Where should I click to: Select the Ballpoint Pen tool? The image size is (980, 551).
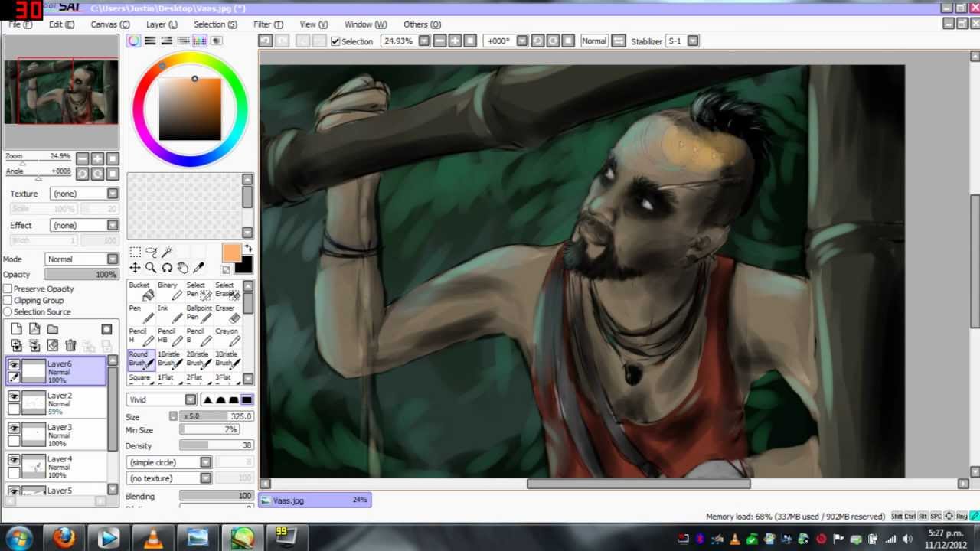[x=198, y=313]
